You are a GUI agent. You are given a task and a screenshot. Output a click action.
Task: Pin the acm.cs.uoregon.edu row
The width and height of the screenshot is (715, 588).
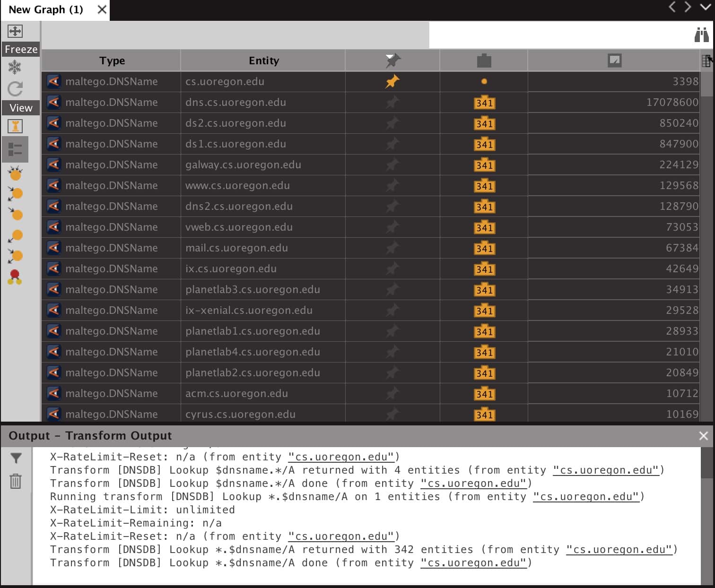point(392,393)
